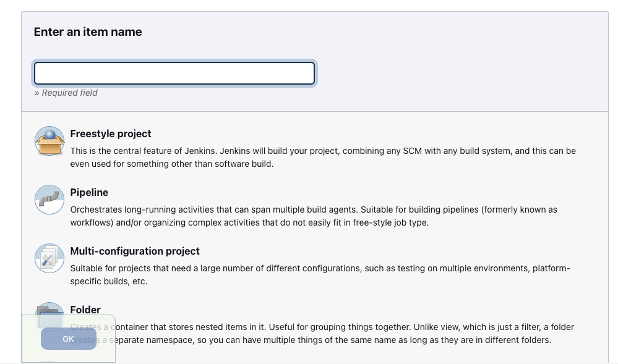618x364 pixels.
Task: Click the 'Required field' hint text
Action: coord(66,93)
